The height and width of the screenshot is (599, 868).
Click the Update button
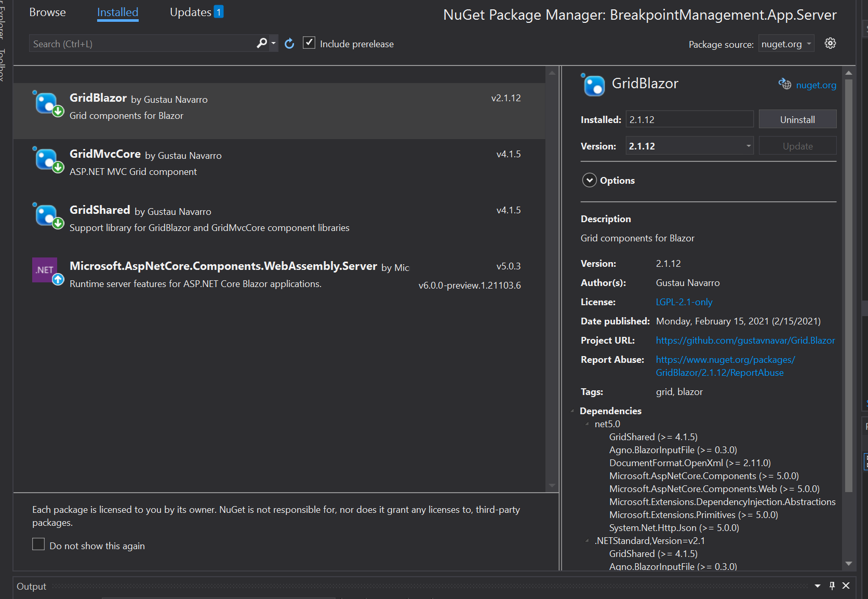tap(797, 146)
